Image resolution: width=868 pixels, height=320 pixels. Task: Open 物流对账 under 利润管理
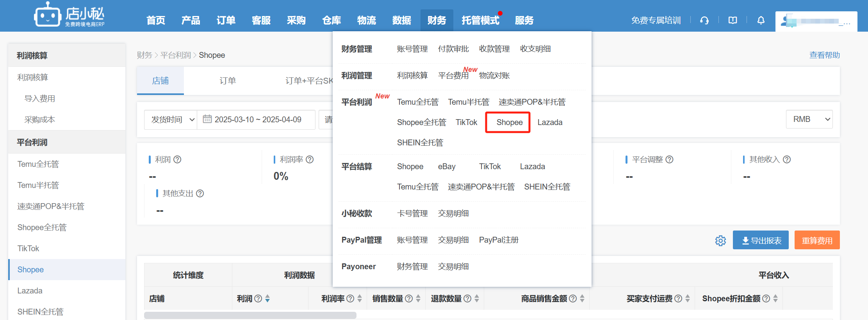(x=494, y=75)
